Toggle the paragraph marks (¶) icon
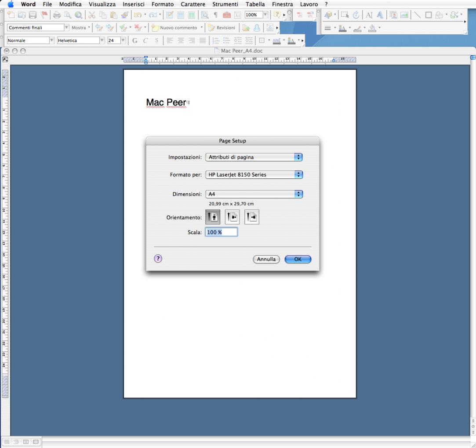This screenshot has width=476, height=448. coord(215,14)
